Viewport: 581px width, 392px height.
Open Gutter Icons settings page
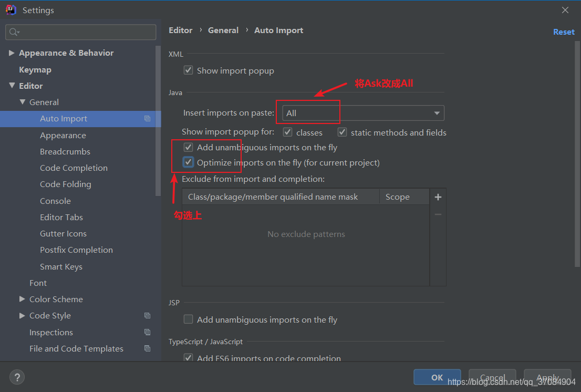coord(64,233)
